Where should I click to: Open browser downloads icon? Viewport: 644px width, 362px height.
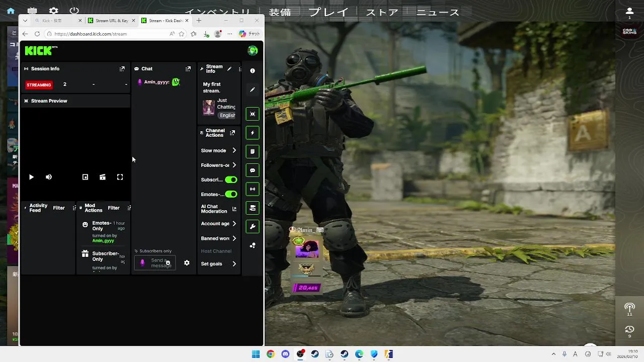click(206, 34)
